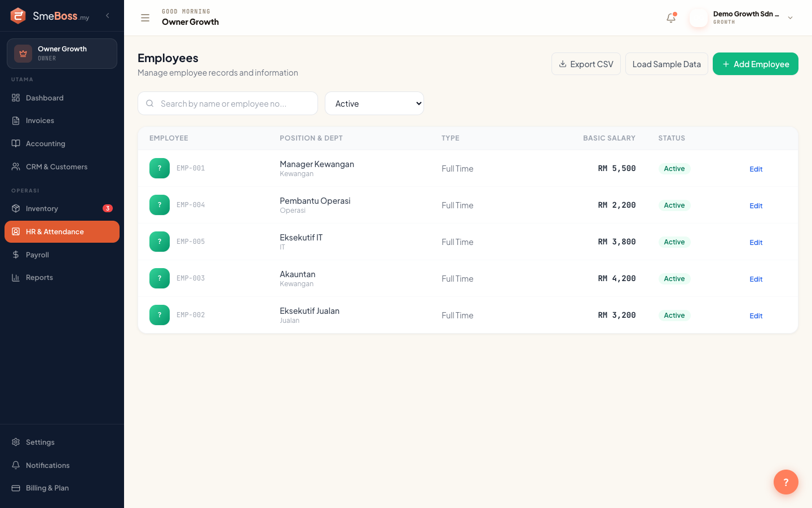Viewport: 812px width, 508px height.
Task: Edit the Eksekutif IT employee
Action: tap(756, 242)
